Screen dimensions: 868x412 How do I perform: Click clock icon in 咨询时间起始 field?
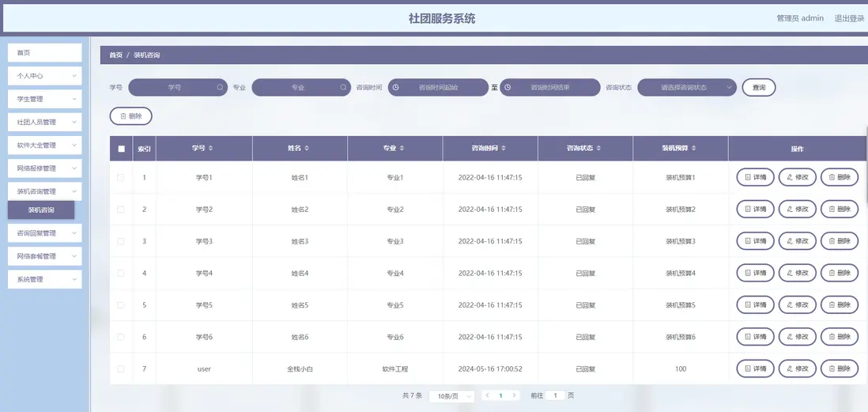click(396, 88)
